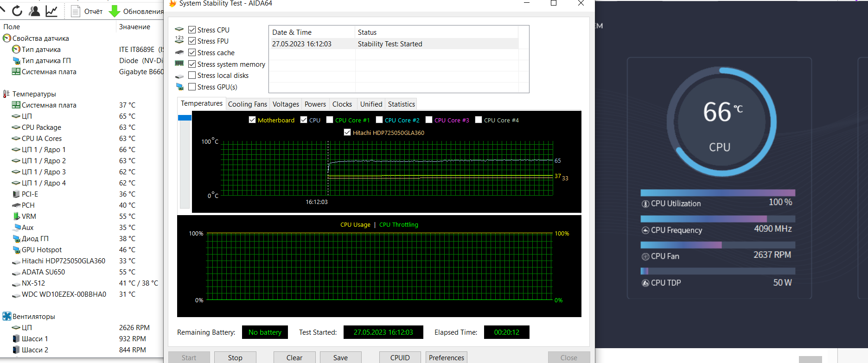
Task: Click the Вентиляторы fan icon
Action: tap(7, 316)
